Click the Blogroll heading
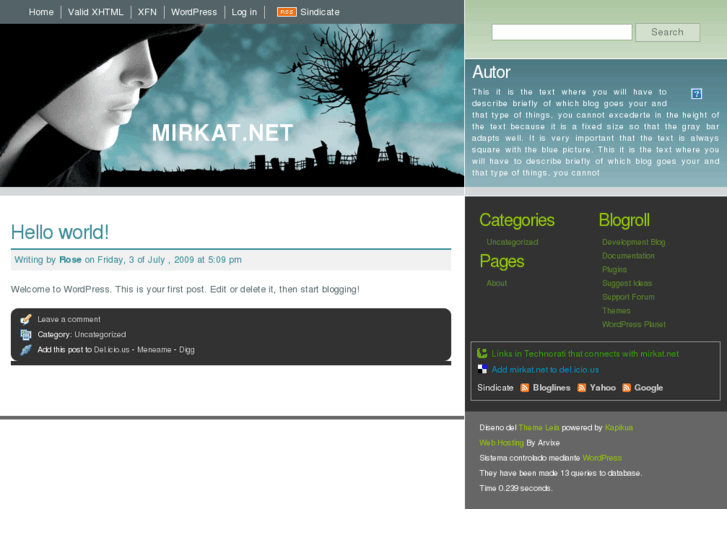 point(624,220)
